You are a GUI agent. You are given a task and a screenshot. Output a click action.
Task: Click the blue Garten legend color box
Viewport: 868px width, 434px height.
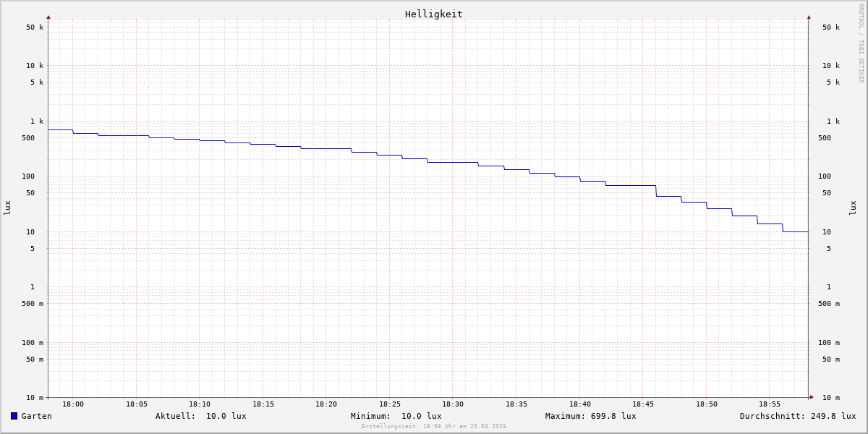pyautogui.click(x=14, y=416)
